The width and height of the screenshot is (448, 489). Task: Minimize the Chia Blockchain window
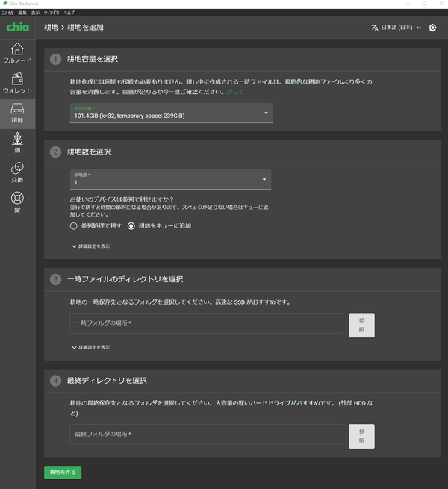point(408,4)
